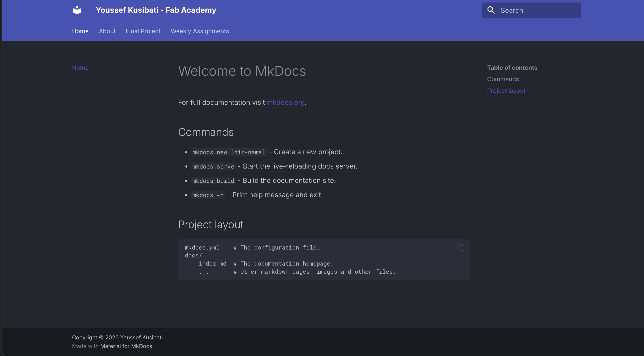This screenshot has height=356, width=644.
Task: Click the Project layout section heading
Action: pos(210,225)
